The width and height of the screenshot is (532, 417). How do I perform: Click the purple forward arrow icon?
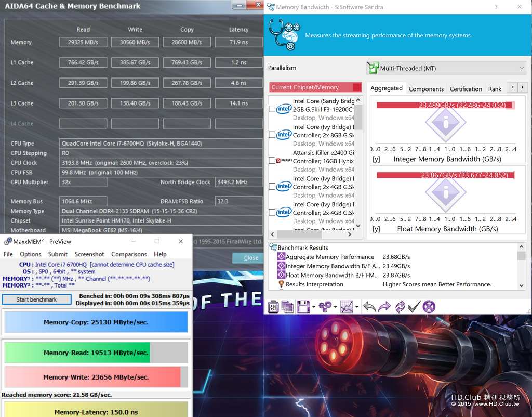(x=384, y=307)
